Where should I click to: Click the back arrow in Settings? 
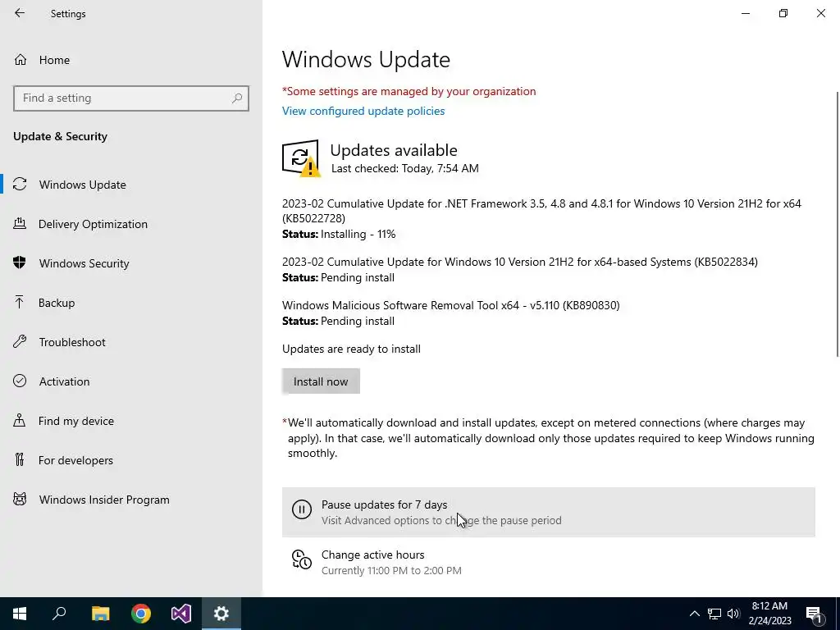pyautogui.click(x=20, y=13)
